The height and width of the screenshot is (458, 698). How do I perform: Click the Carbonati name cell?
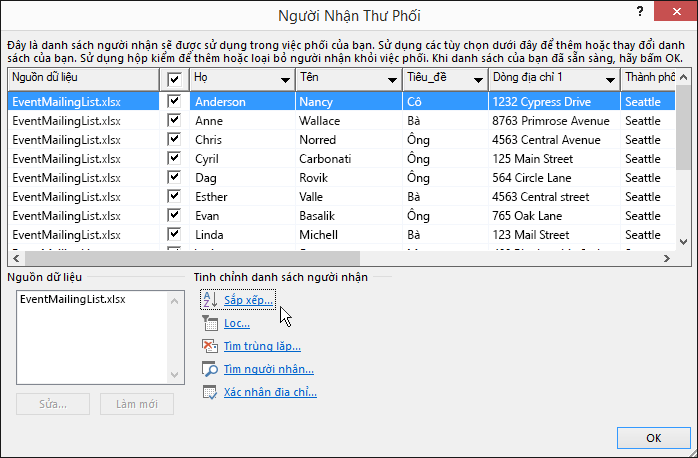point(349,159)
